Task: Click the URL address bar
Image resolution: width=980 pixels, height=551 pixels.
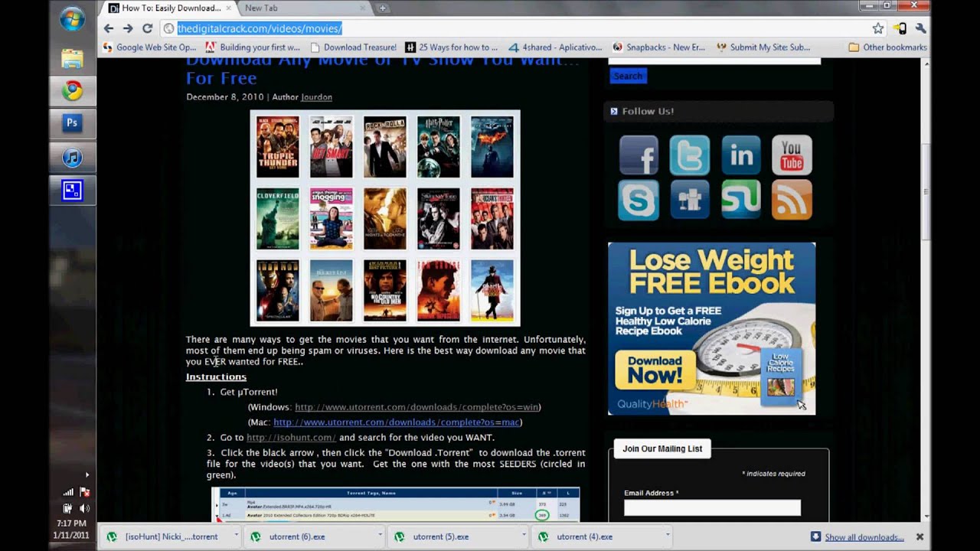Action: coord(522,28)
